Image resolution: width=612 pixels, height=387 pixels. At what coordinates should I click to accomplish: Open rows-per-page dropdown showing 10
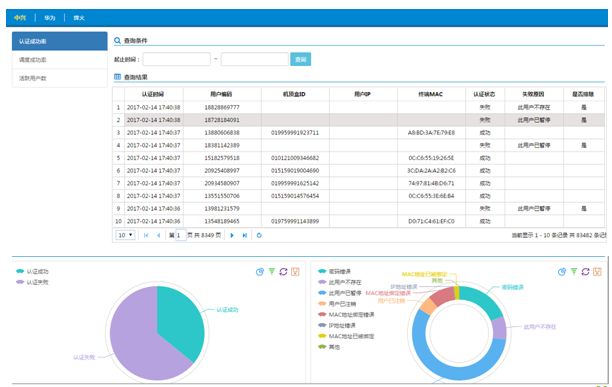coord(125,235)
